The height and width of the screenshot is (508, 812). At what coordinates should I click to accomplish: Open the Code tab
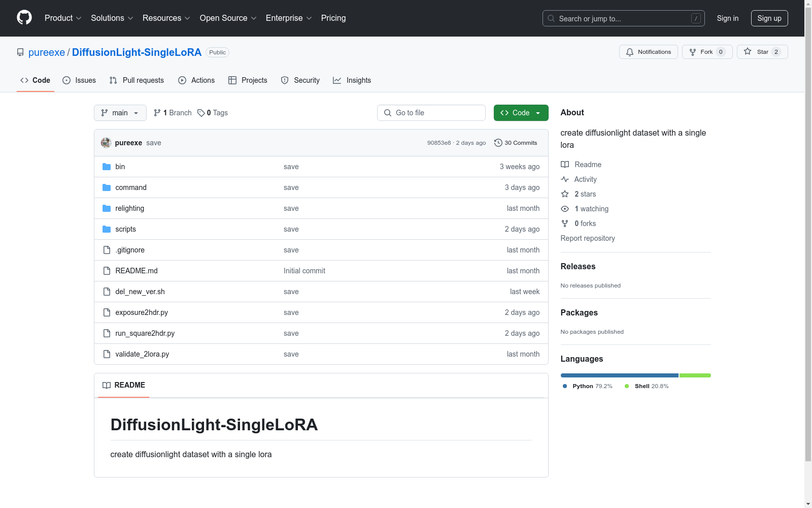[36, 80]
